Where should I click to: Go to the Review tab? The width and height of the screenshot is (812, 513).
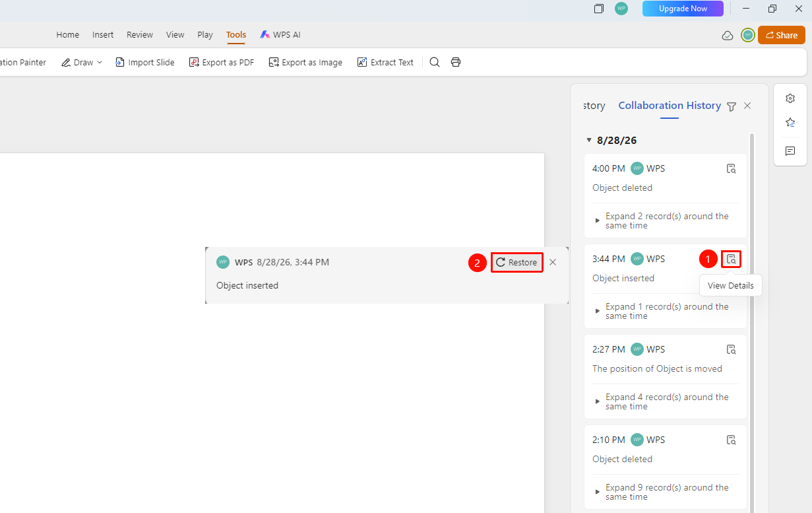point(140,35)
